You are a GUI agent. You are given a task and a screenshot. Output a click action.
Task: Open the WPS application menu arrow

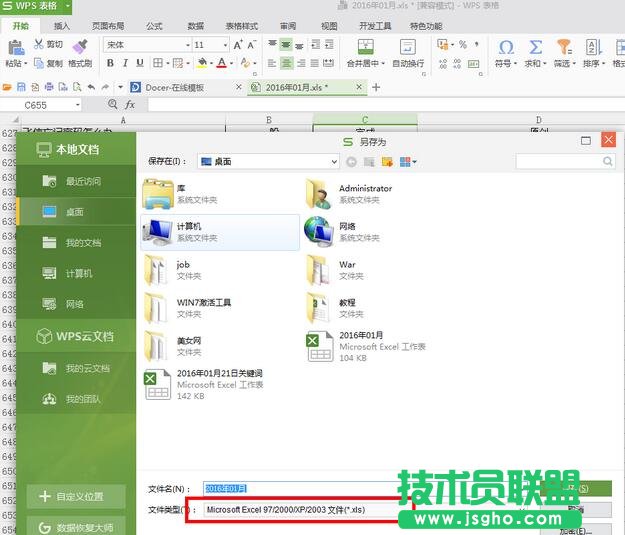(x=67, y=6)
